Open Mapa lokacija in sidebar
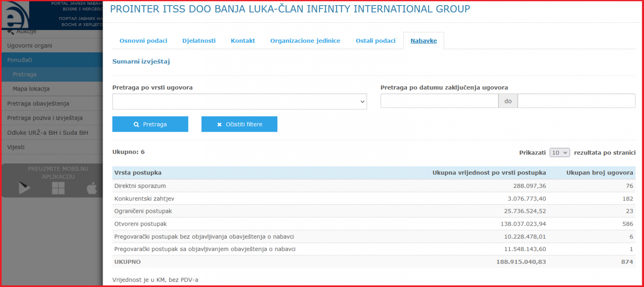This screenshot has height=287, width=644. coord(52,89)
